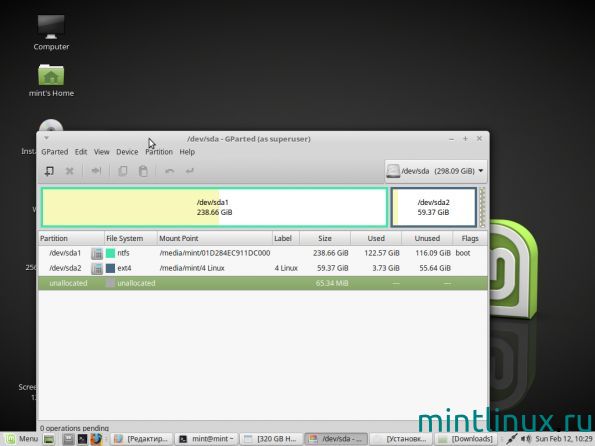Image resolution: width=595 pixels, height=446 pixels.
Task: Click the mounted-lock icon on /dev/sda2 row
Action: (x=97, y=268)
